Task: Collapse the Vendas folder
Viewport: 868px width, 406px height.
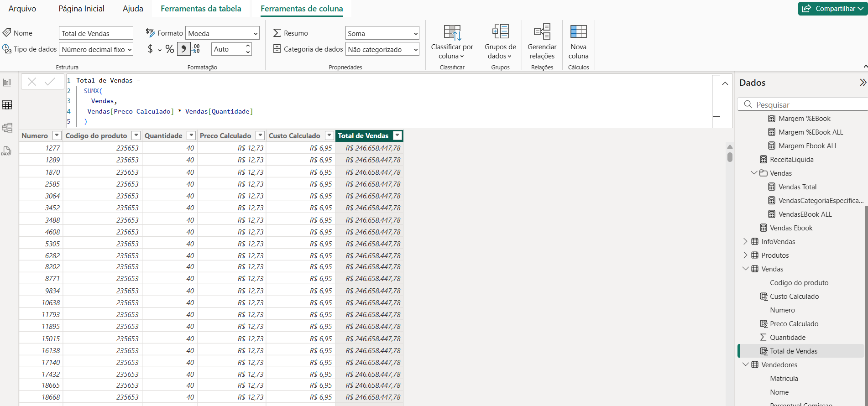Action: pyautogui.click(x=754, y=173)
